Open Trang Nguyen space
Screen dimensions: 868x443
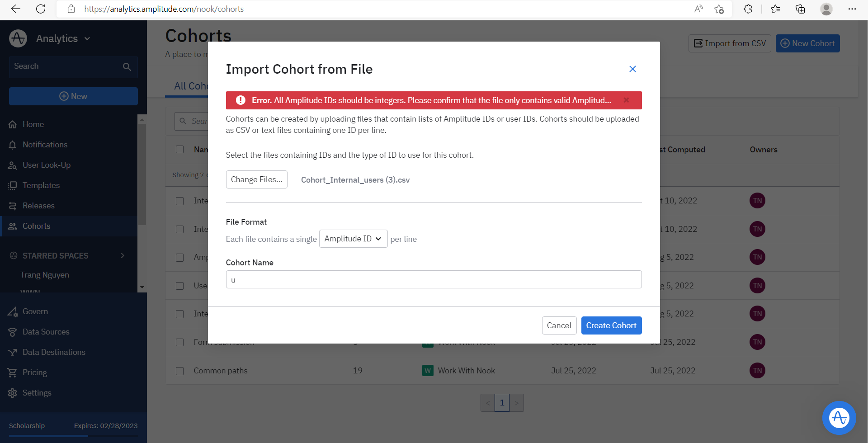(x=45, y=275)
